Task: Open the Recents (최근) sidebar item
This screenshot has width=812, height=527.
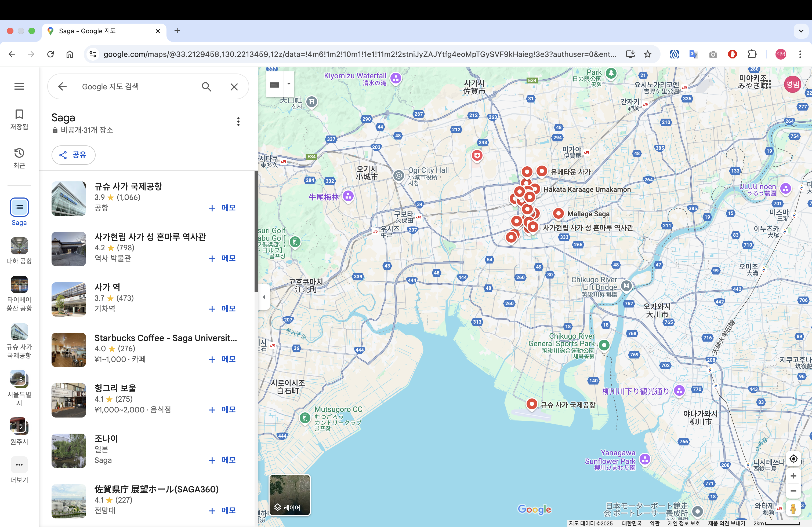Action: 19,158
